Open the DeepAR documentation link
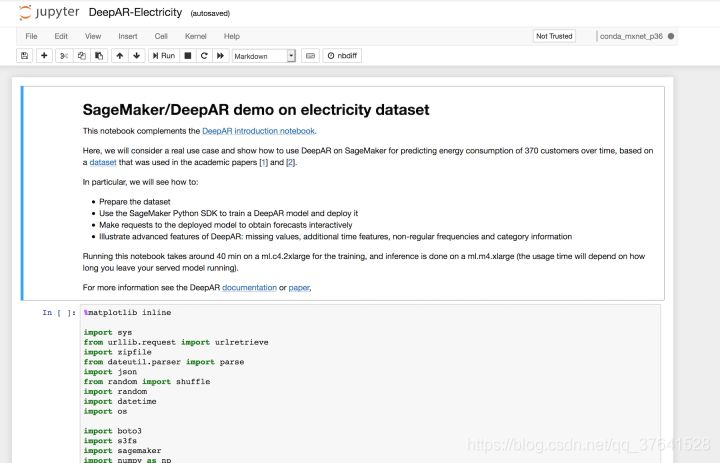 (x=249, y=288)
